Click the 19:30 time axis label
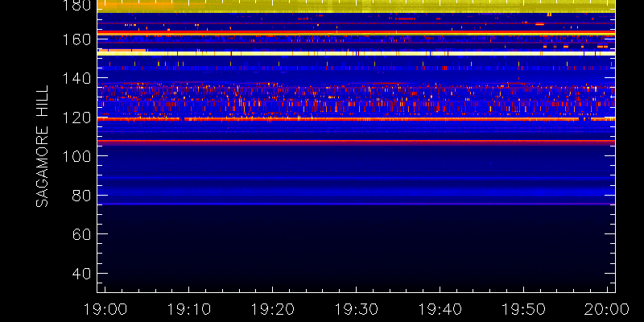Image resolution: width=644 pixels, height=322 pixels. (356, 308)
